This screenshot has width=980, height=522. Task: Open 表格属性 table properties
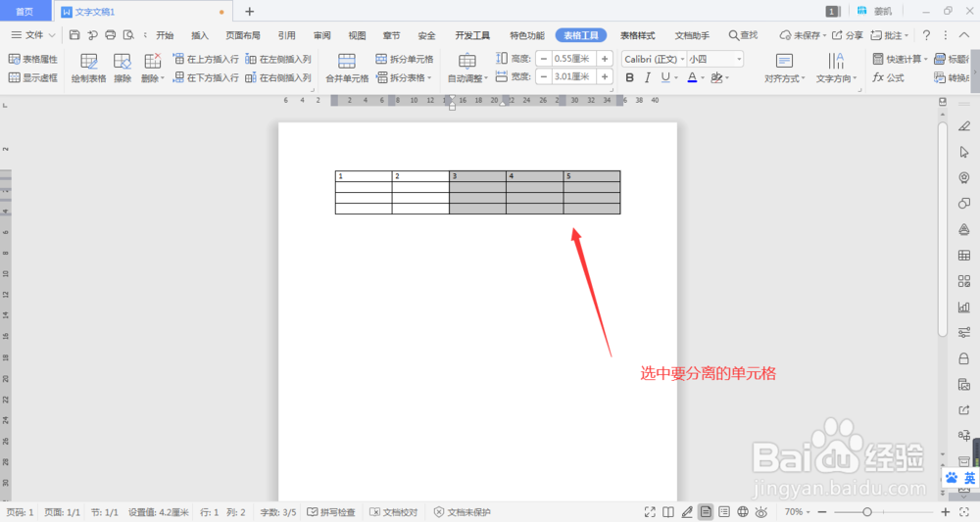point(33,59)
